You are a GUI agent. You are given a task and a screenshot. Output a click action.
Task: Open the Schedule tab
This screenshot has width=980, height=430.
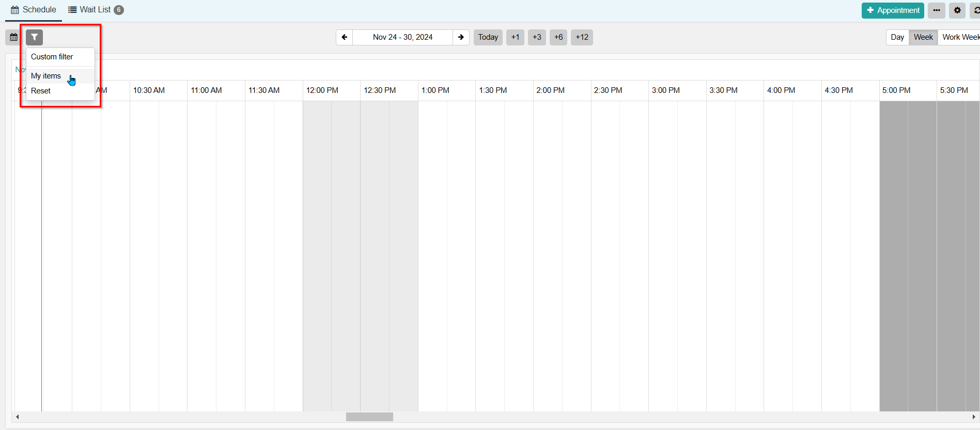coord(34,10)
